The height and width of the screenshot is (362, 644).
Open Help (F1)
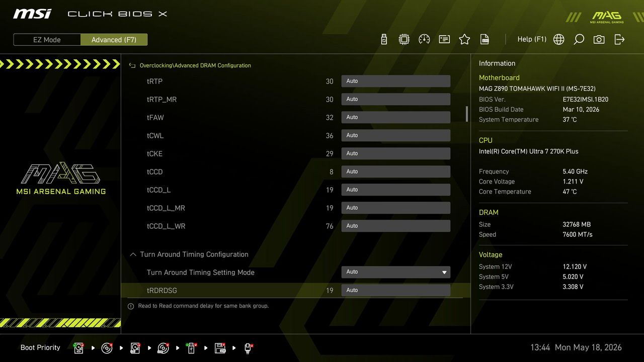pyautogui.click(x=532, y=39)
